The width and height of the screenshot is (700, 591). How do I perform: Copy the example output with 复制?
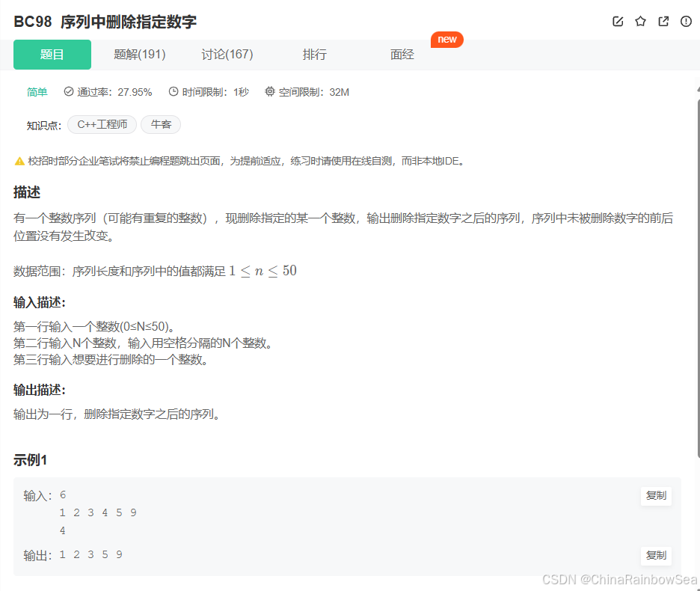click(x=656, y=555)
